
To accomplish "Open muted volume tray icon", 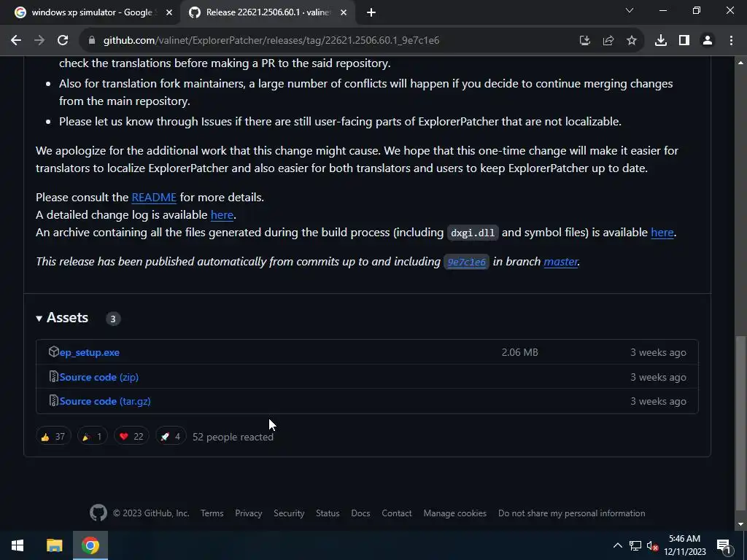I will pyautogui.click(x=653, y=545).
